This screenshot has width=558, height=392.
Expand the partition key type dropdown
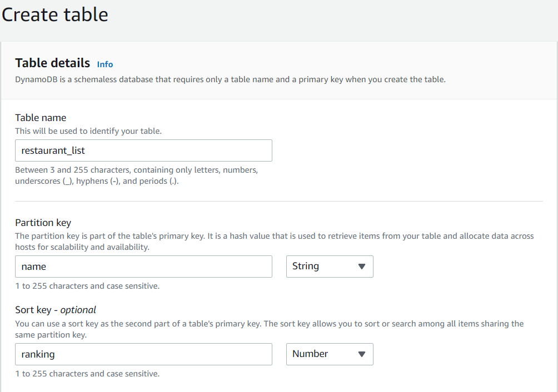coord(329,267)
